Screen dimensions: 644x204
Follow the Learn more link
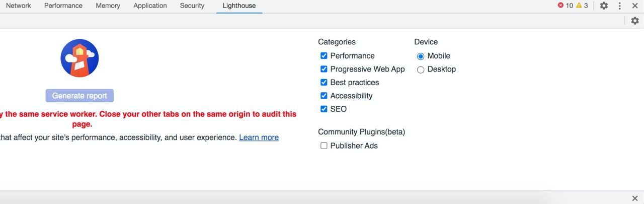point(259,138)
